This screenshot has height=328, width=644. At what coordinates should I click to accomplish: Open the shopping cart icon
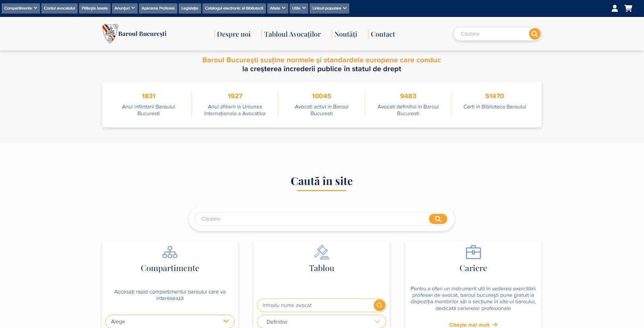click(628, 8)
